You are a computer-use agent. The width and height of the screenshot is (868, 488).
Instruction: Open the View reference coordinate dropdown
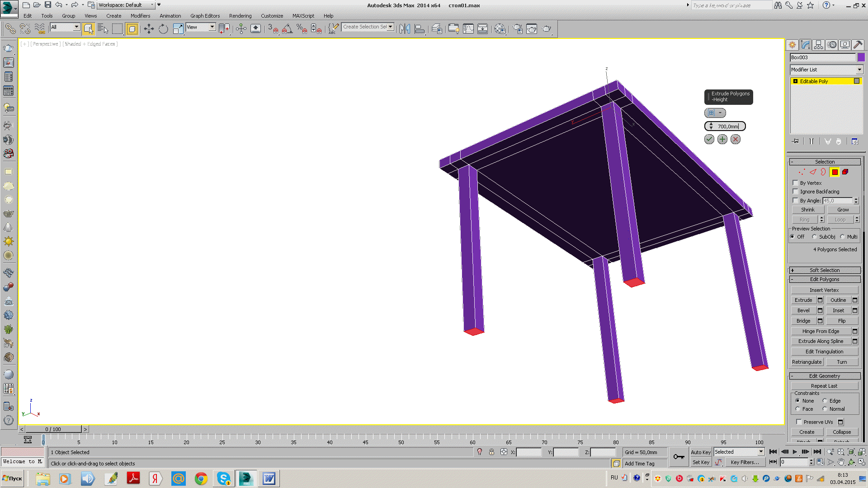pyautogui.click(x=212, y=27)
